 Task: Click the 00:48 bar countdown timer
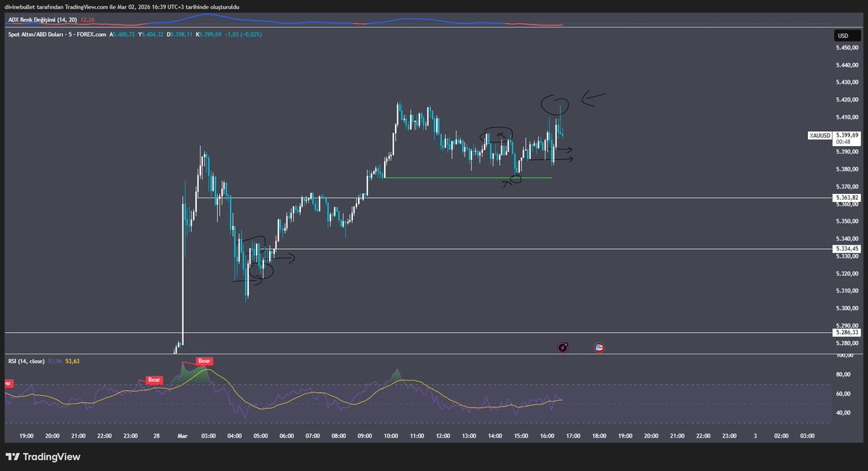coord(842,142)
